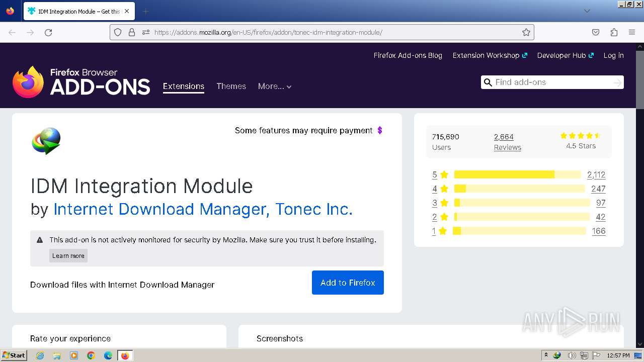Open author link Internet Download Manager, Tonec Inc.
This screenshot has height=362, width=644.
pyautogui.click(x=203, y=209)
